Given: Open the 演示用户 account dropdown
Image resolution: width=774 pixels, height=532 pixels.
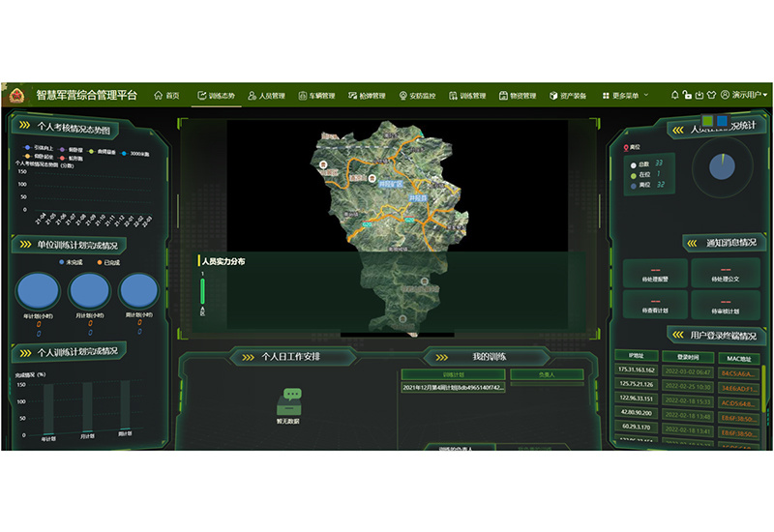Looking at the screenshot, I should (x=744, y=96).
